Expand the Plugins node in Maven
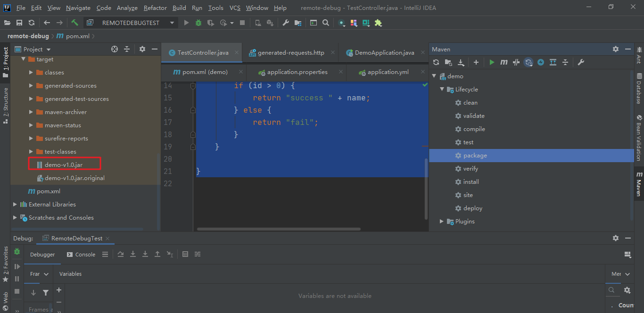The width and height of the screenshot is (644, 313). click(442, 222)
